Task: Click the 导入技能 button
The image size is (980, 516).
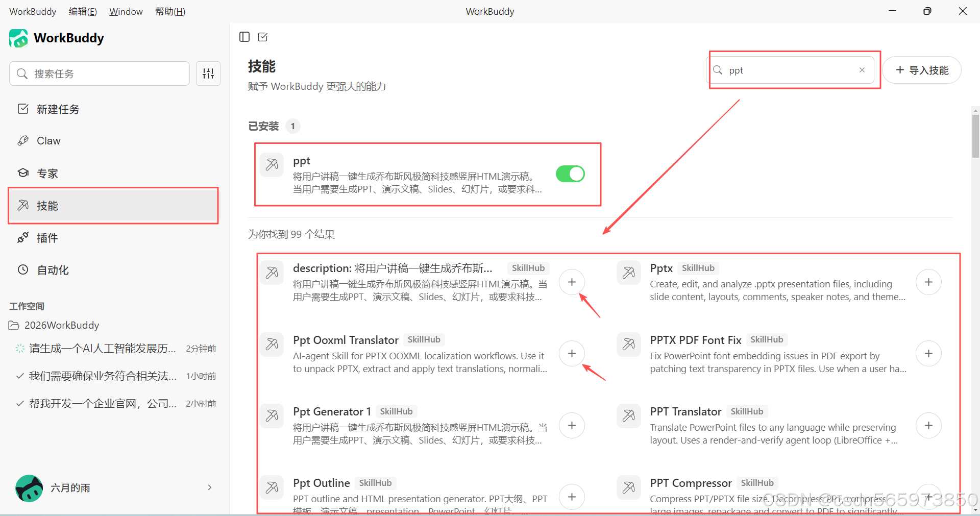Action: (x=922, y=70)
